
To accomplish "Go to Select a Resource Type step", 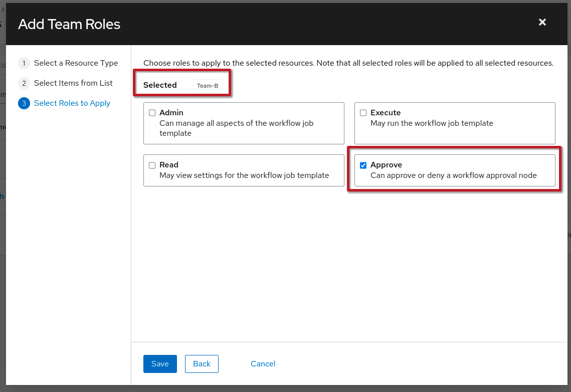I will pyautogui.click(x=76, y=63).
